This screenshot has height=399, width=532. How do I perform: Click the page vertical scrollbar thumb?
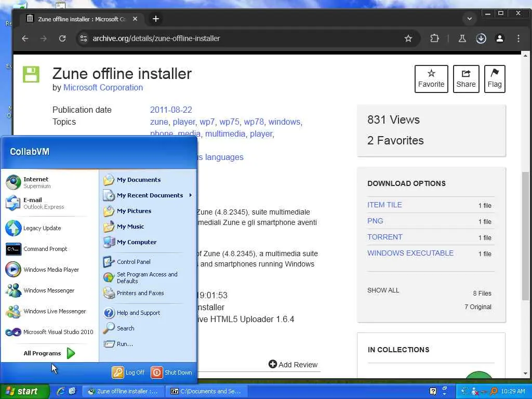525,236
